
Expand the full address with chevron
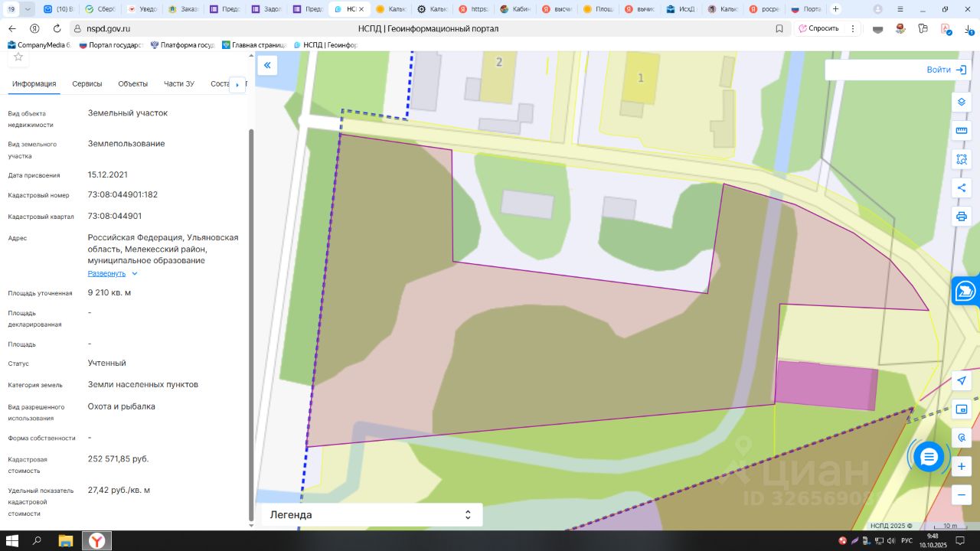pos(135,273)
